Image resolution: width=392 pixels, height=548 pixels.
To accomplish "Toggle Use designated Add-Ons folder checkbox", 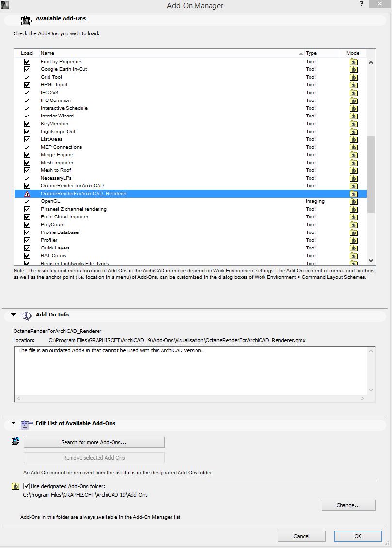I will point(26,486).
